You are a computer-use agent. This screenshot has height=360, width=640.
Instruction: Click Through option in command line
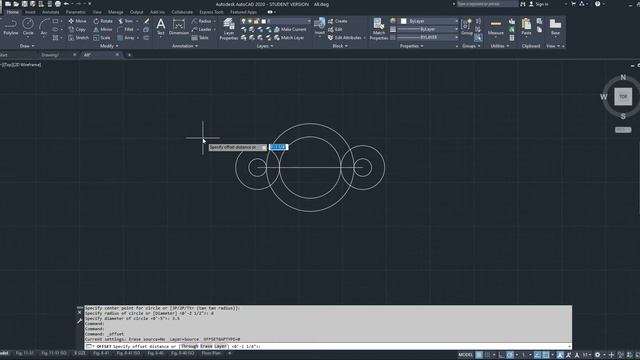click(x=189, y=346)
